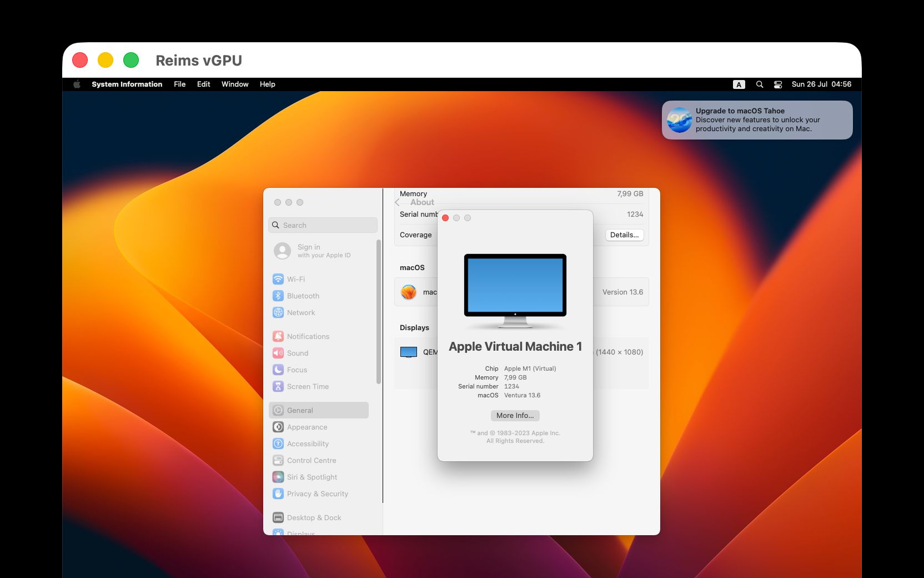Click the Details... button for Coverage
This screenshot has height=578, width=924.
[x=624, y=235]
